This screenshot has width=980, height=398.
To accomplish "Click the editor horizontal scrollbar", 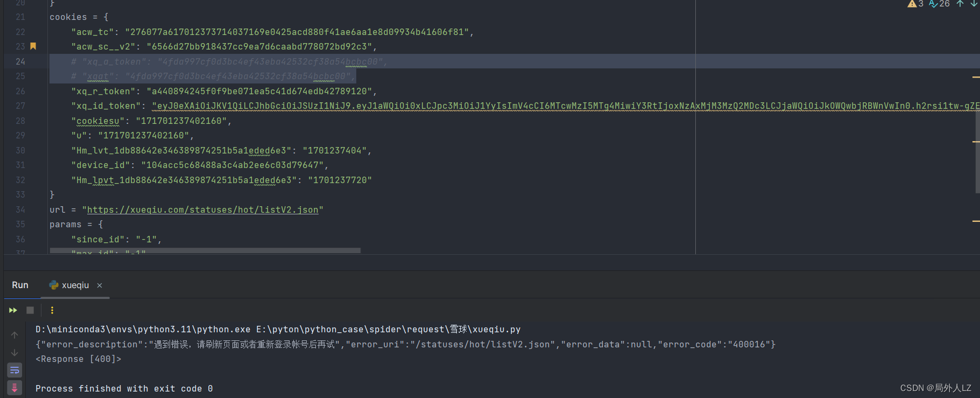I will [x=205, y=250].
